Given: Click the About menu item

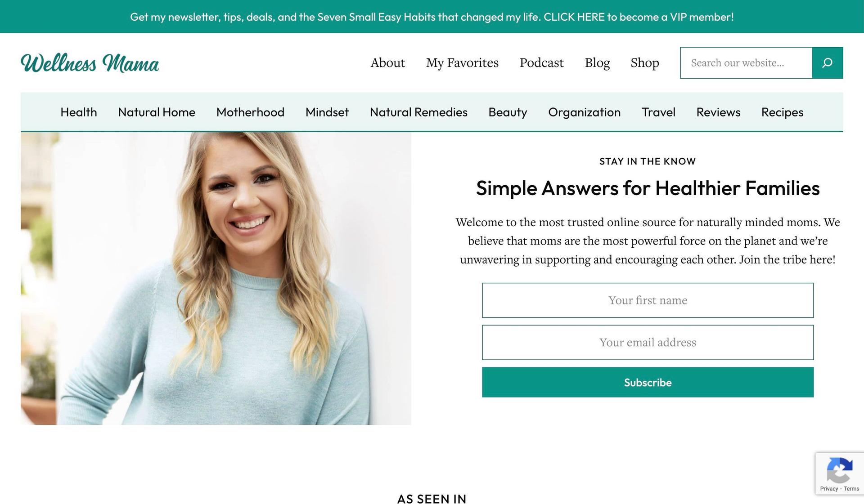Looking at the screenshot, I should [388, 62].
